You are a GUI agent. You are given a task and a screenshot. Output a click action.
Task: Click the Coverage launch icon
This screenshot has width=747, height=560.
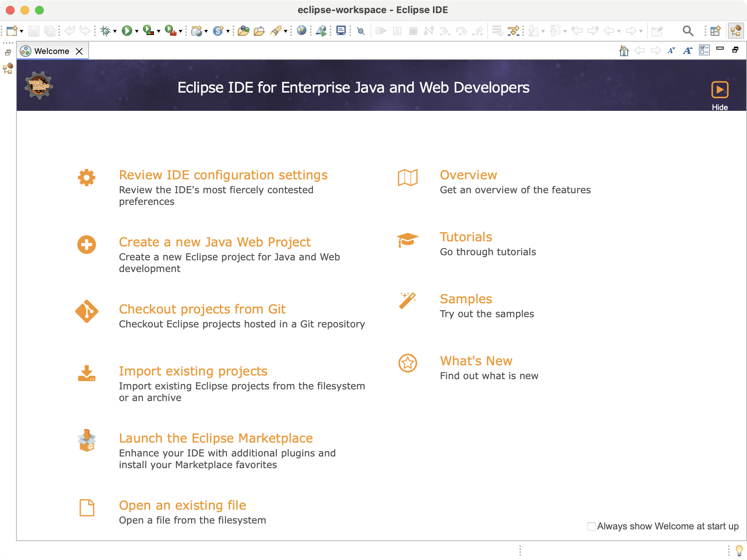click(148, 31)
